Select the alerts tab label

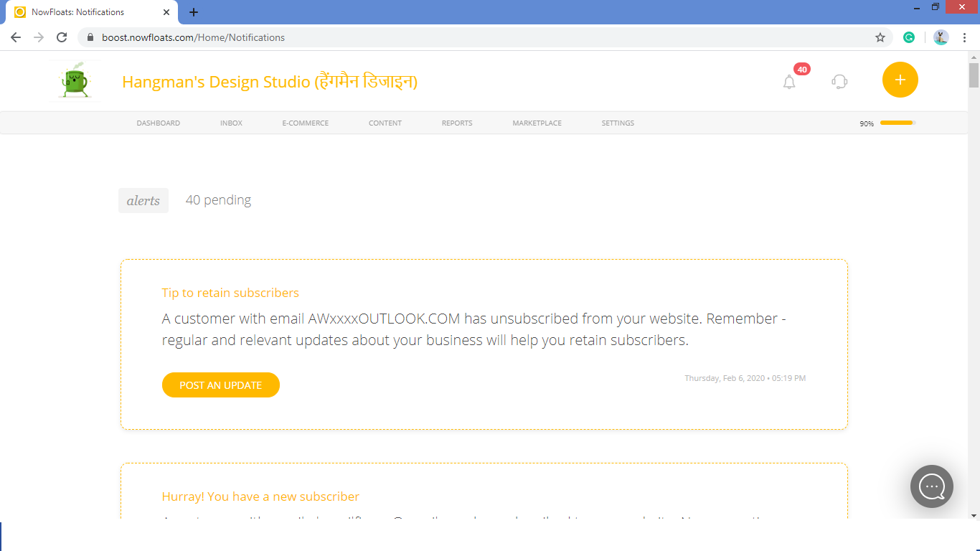(x=143, y=201)
